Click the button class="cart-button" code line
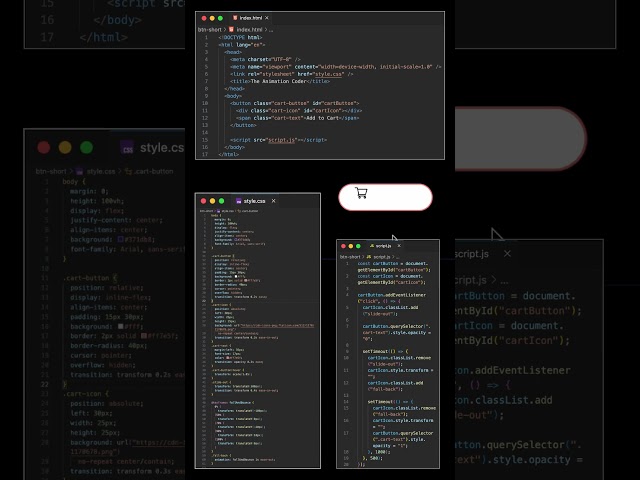640x480 pixels. (x=294, y=103)
